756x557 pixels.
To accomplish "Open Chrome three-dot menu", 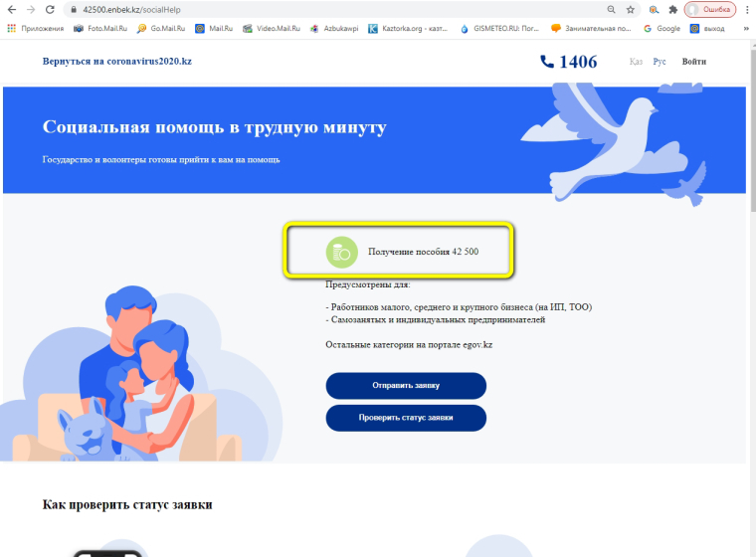I will coord(747,10).
